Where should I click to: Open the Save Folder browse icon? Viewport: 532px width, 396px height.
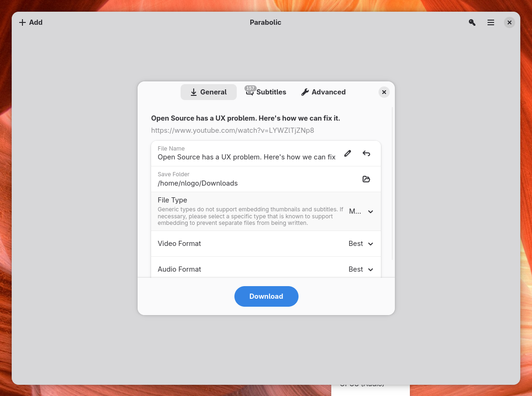point(366,179)
